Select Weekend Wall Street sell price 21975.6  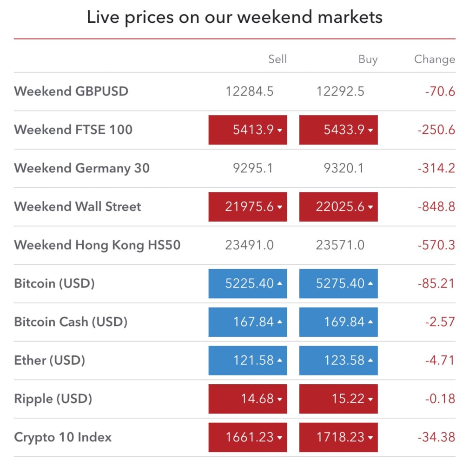(x=247, y=207)
